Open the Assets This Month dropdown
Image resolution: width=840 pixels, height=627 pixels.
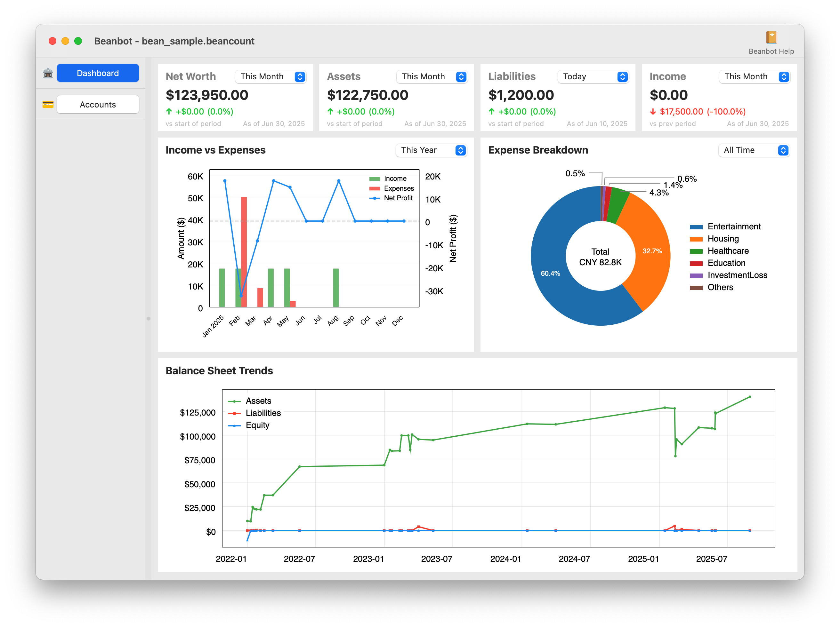coord(432,77)
